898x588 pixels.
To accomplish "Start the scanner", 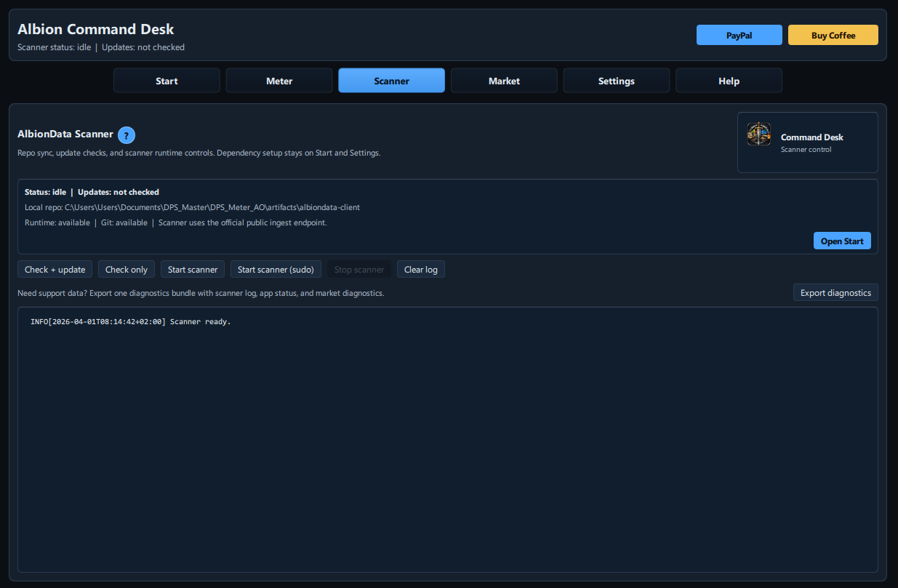I will click(x=192, y=269).
